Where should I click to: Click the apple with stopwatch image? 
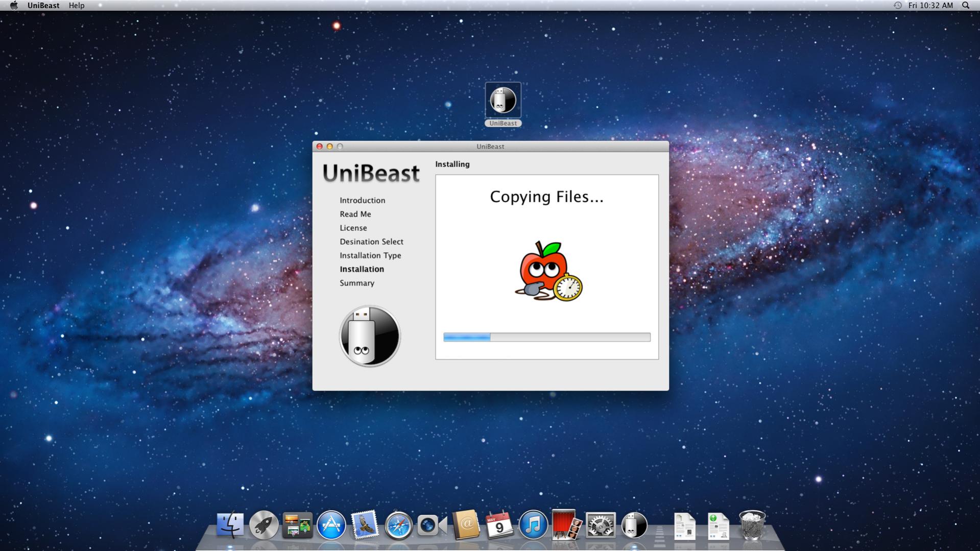coord(548,271)
